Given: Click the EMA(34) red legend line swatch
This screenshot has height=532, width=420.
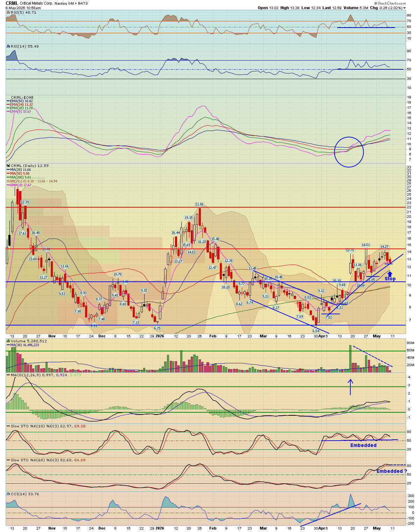Looking at the screenshot, I should [8, 105].
